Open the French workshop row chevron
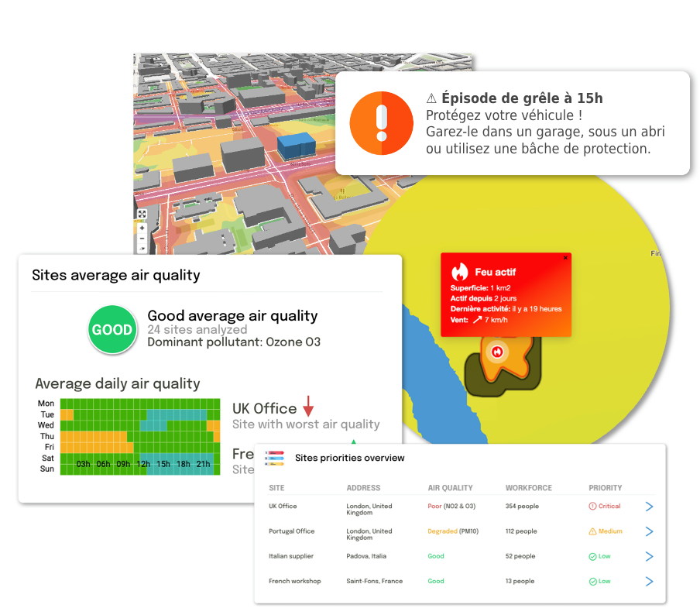700x615 pixels. [x=649, y=581]
